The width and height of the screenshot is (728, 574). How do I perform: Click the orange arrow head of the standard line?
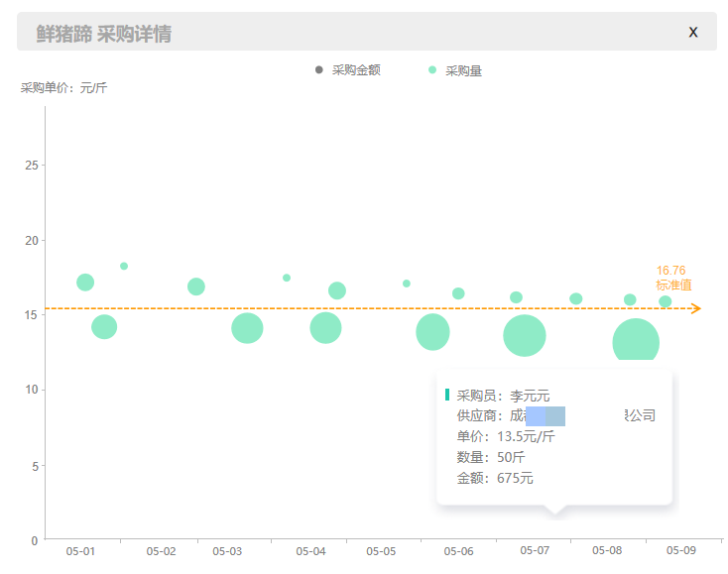(x=695, y=308)
